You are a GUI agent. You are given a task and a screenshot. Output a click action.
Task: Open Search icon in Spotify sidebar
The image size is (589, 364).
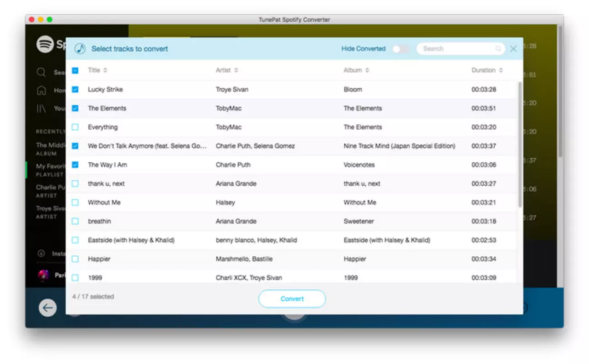pos(41,72)
